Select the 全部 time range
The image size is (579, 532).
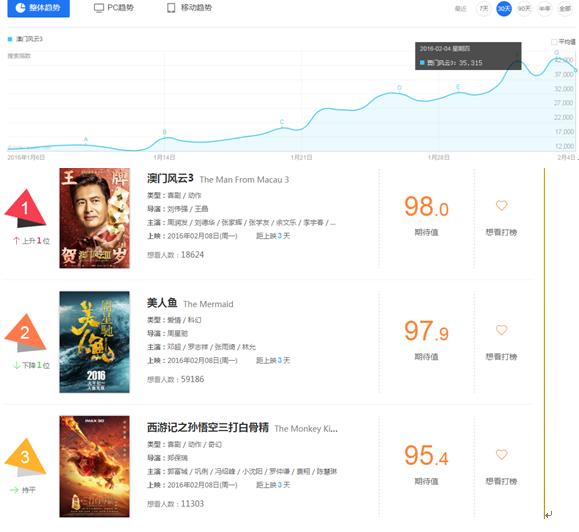pyautogui.click(x=565, y=8)
